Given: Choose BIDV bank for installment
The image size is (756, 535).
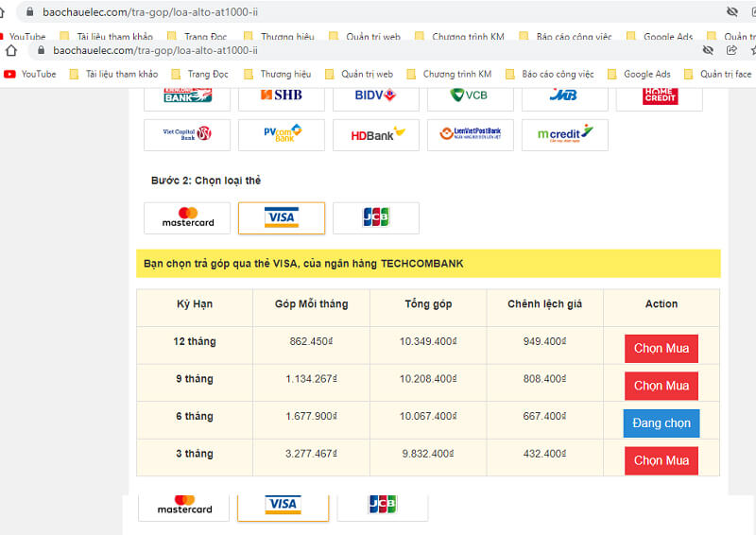Looking at the screenshot, I should click(375, 95).
